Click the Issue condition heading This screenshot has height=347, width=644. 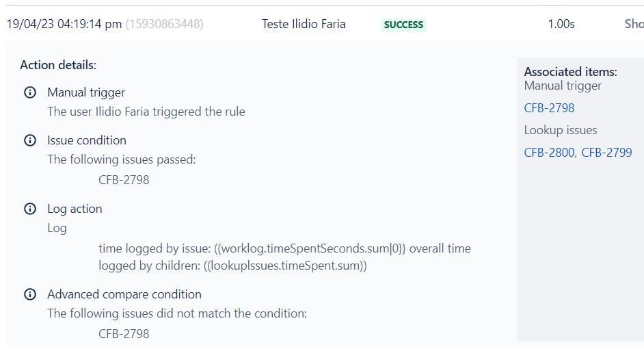tap(87, 140)
